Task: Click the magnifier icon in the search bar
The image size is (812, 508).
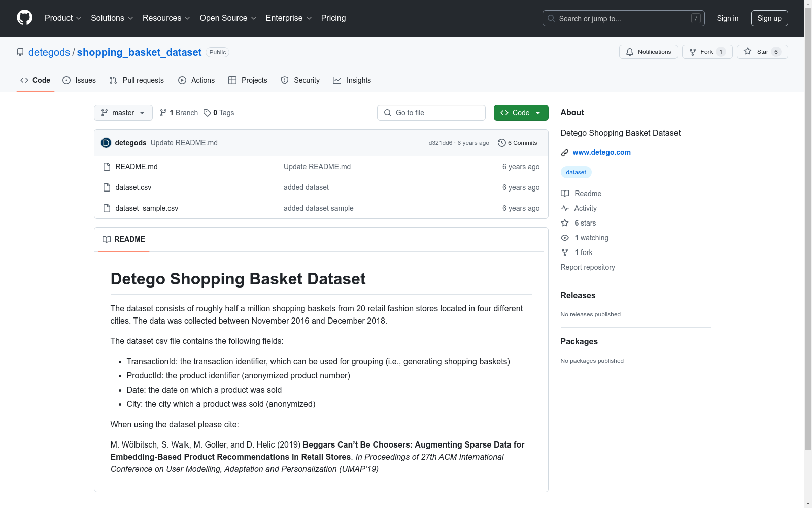Action: coord(551,18)
